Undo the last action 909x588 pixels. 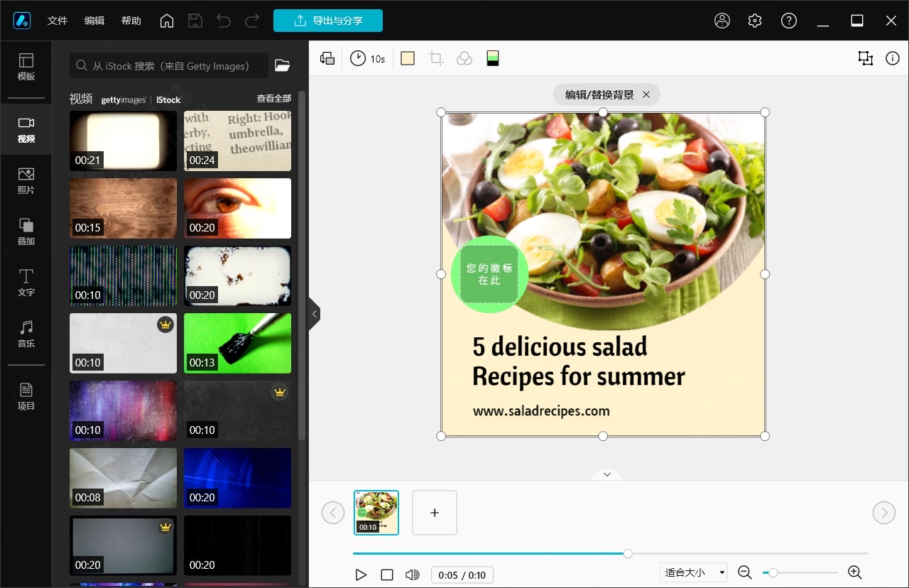224,21
